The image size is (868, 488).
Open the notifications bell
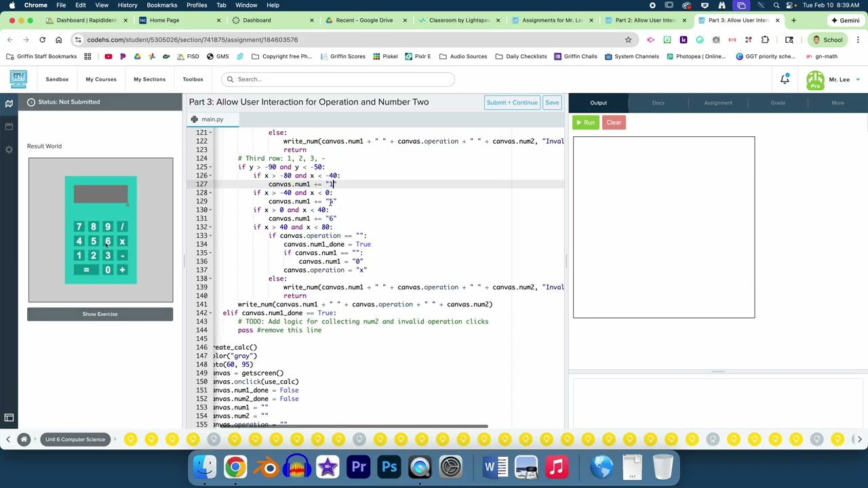(x=785, y=79)
